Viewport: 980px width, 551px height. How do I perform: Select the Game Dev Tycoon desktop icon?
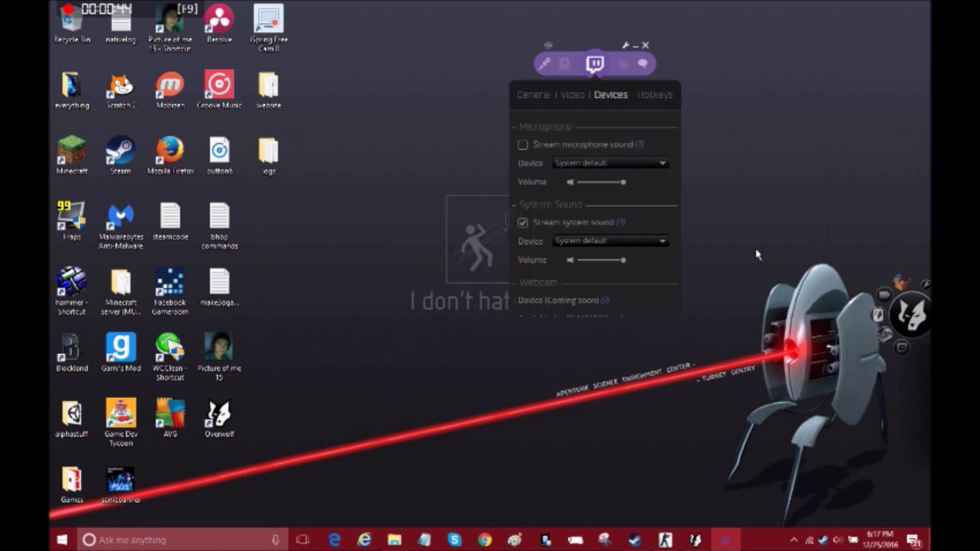pyautogui.click(x=120, y=423)
